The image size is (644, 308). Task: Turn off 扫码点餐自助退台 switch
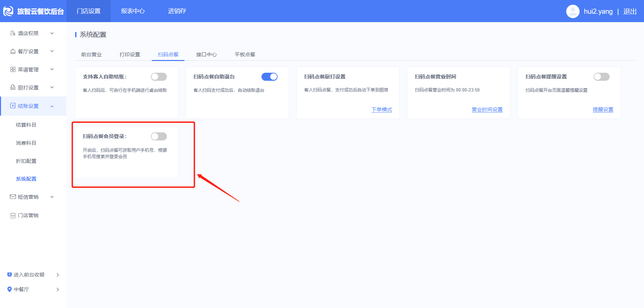point(269,77)
